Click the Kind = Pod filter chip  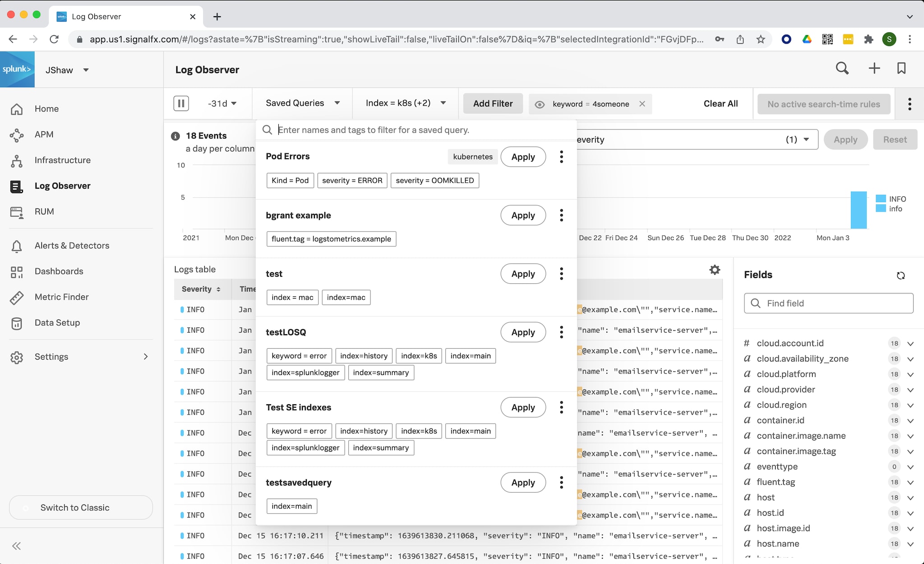tap(290, 180)
